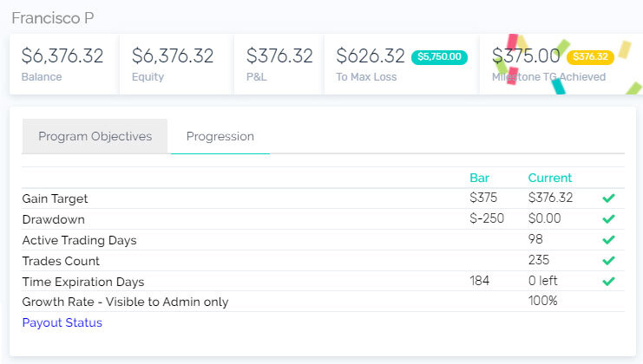Select the Program Objectives tab

(95, 136)
